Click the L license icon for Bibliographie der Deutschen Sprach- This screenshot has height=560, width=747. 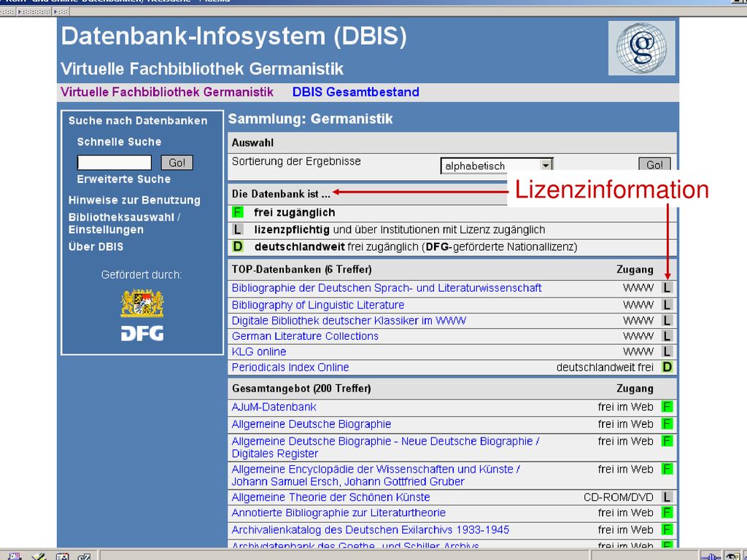coord(667,287)
